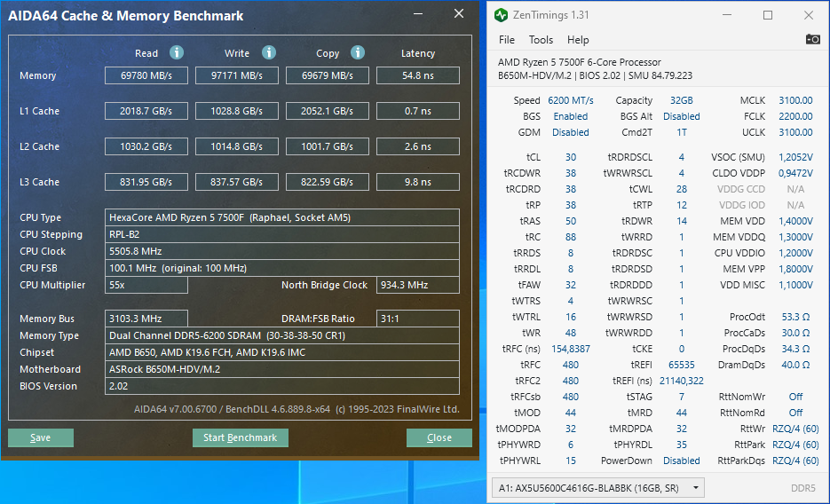The height and width of the screenshot is (504, 830).
Task: Click CPU Stepping field RPL-B2
Action: pos(282,234)
